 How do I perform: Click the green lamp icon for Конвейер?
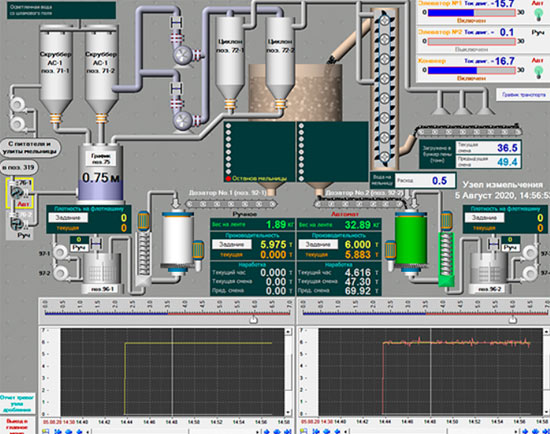538,72
